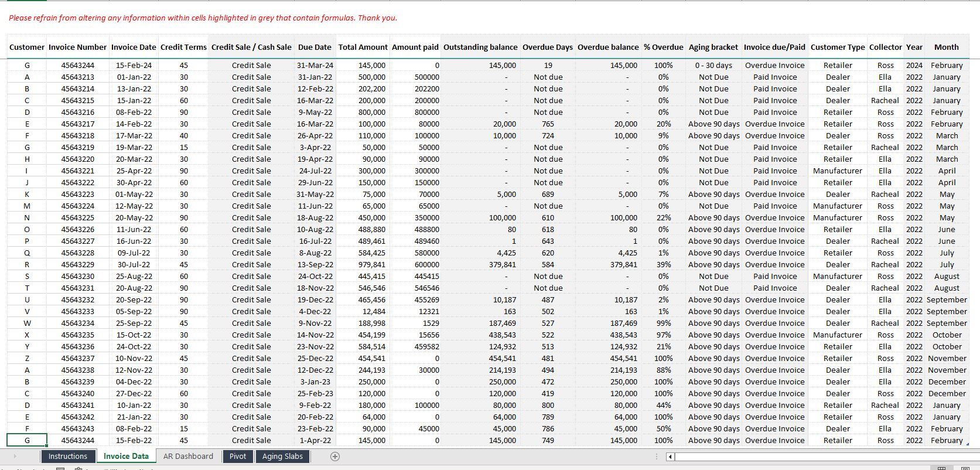Click the 22% overdue cell
980x470 pixels.
pyautogui.click(x=664, y=217)
